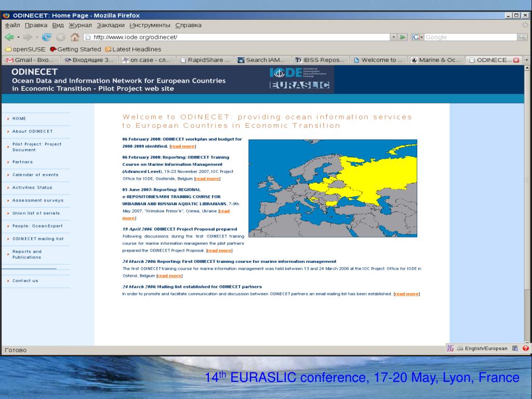Open the Закладки menu
Screen dimensions: 532x399
(111, 25)
